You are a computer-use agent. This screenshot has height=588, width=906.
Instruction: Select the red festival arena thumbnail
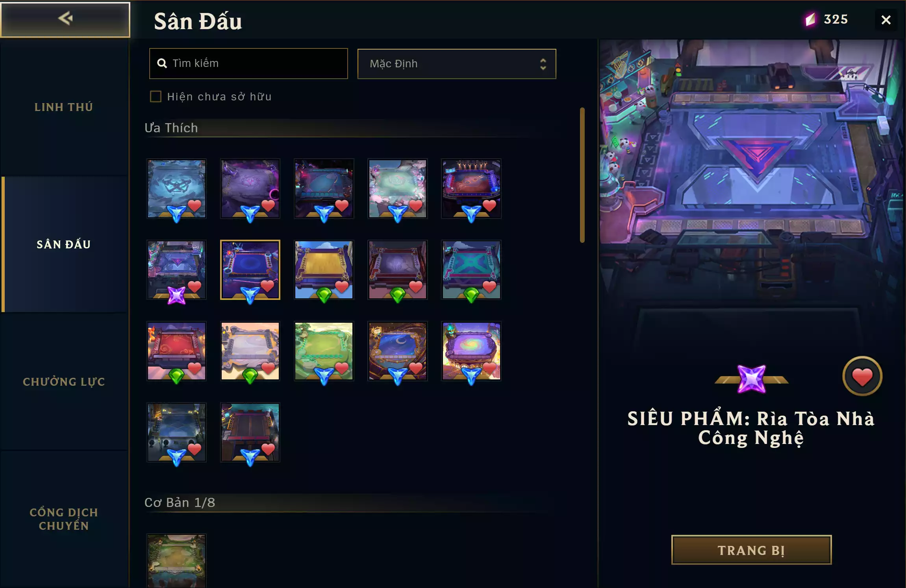(x=176, y=351)
